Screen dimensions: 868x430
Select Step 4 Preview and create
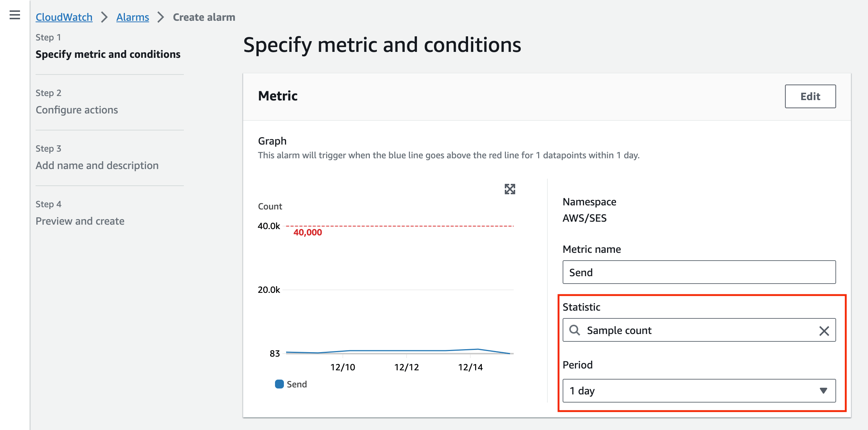pos(80,221)
